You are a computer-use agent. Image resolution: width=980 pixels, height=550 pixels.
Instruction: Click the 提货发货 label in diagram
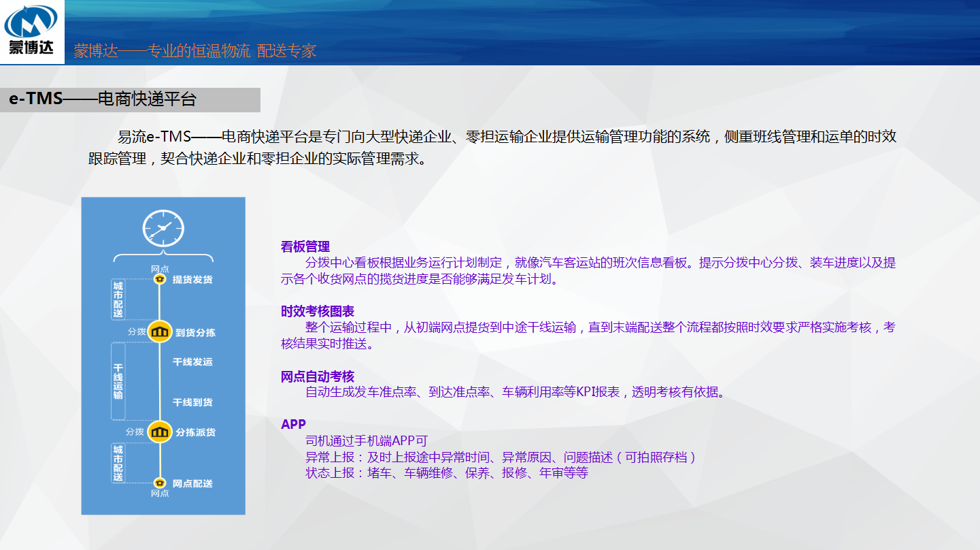click(x=192, y=280)
